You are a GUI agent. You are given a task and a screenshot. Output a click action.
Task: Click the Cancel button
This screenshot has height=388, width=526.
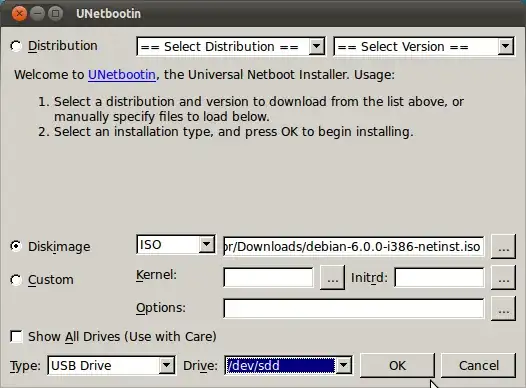478,366
